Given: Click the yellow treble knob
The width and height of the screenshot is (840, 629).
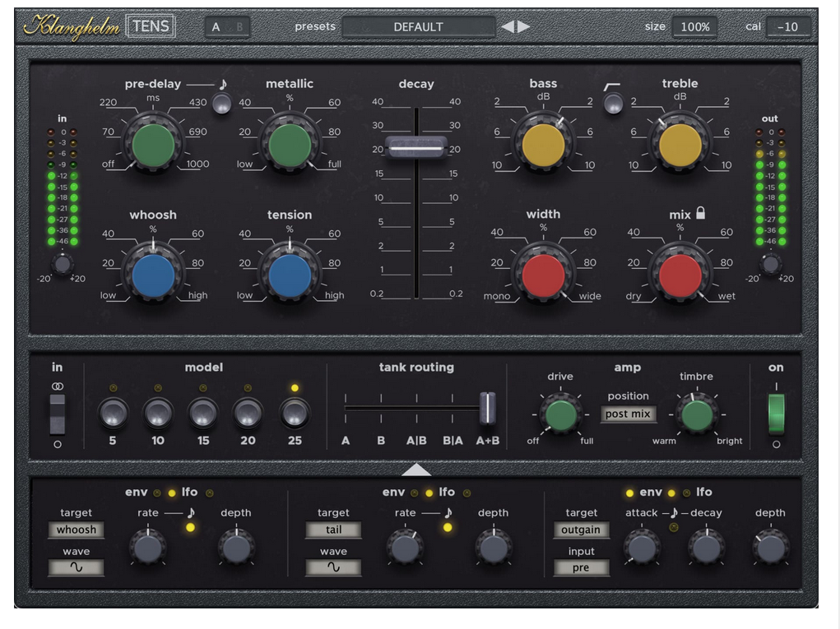Looking at the screenshot, I should [680, 145].
